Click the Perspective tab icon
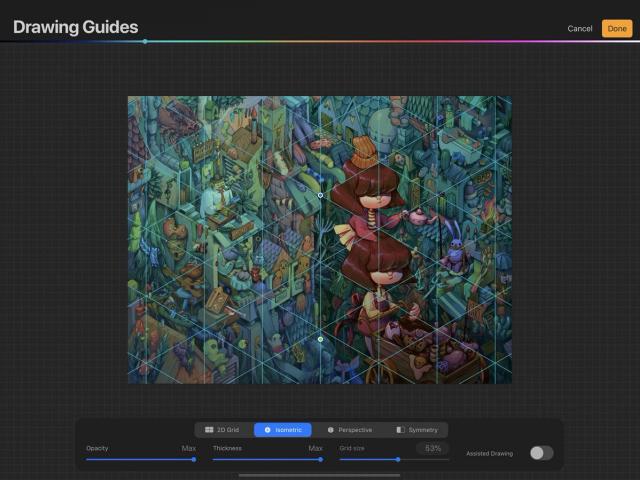Screen dimensions: 640x480 331,430
